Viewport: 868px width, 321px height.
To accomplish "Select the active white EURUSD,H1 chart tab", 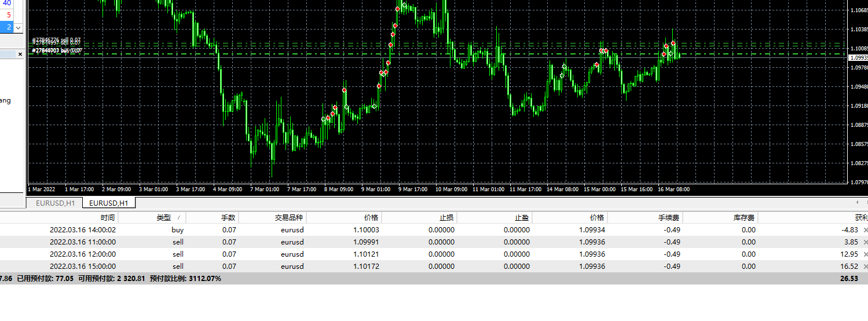I will (x=108, y=203).
